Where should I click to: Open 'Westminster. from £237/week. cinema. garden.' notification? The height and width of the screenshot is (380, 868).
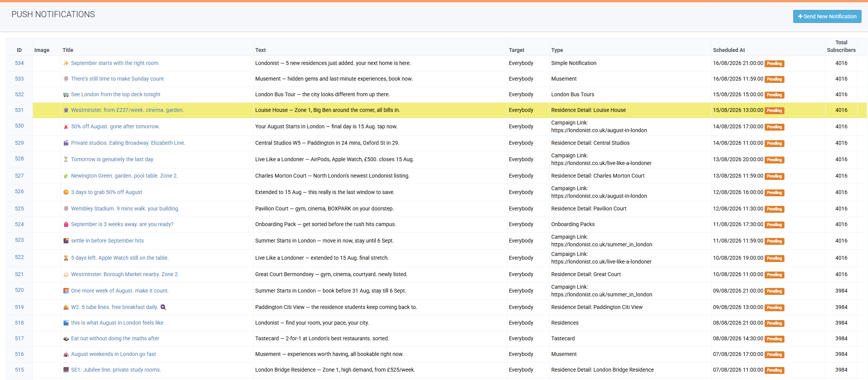click(x=127, y=110)
